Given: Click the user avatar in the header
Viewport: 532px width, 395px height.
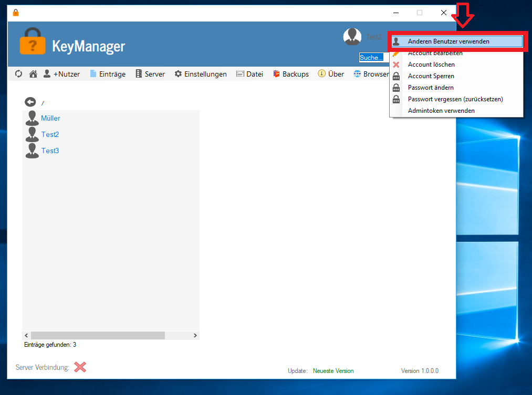Looking at the screenshot, I should pos(352,37).
